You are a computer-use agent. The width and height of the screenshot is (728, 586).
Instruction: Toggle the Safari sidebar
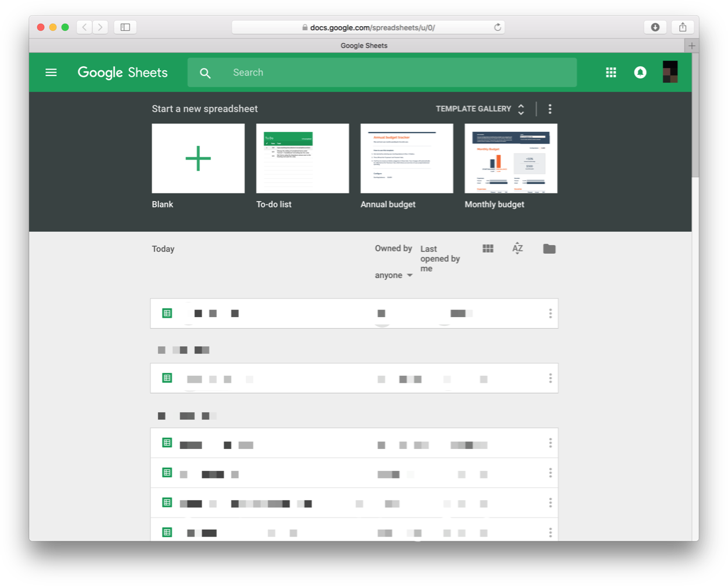click(125, 27)
